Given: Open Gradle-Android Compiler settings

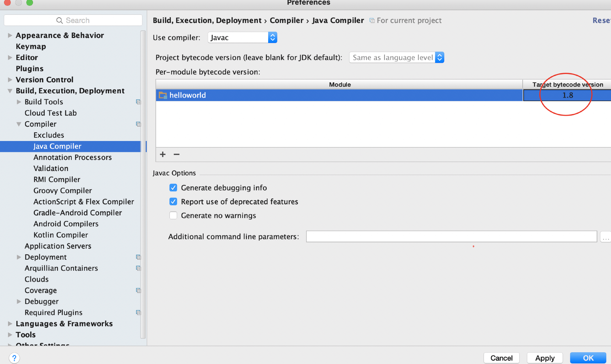Looking at the screenshot, I should 78,213.
